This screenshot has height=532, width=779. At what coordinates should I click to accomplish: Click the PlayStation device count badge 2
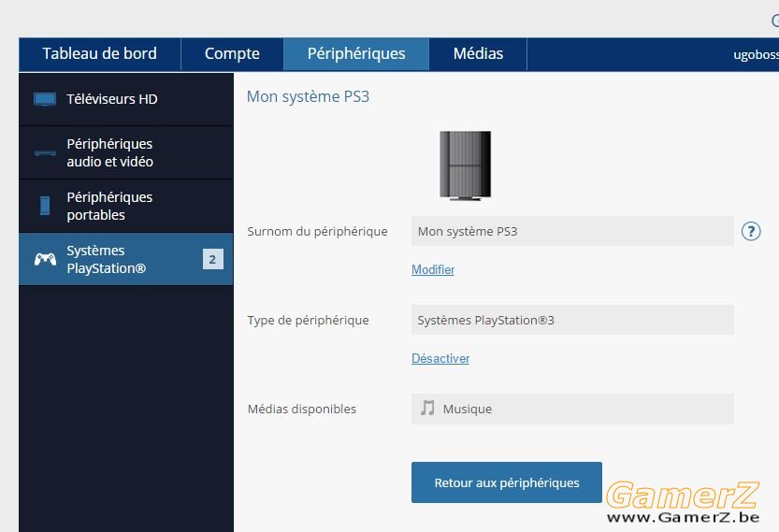pos(212,259)
